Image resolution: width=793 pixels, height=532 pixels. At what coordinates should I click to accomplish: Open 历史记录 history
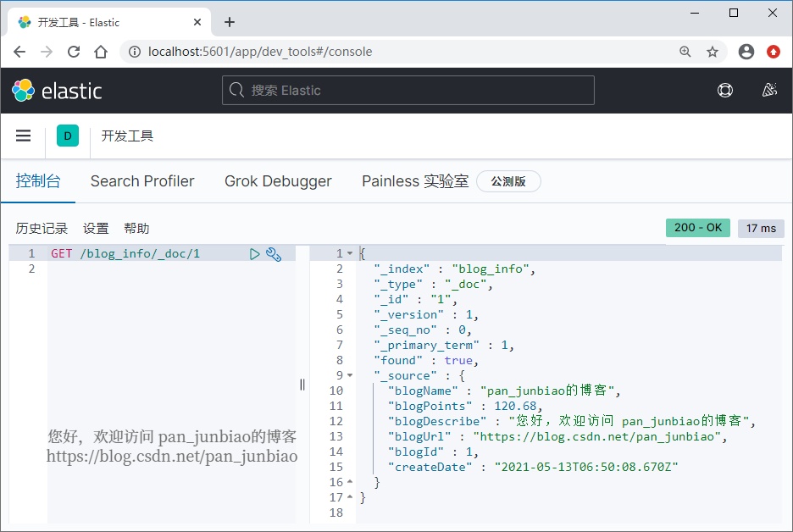42,229
